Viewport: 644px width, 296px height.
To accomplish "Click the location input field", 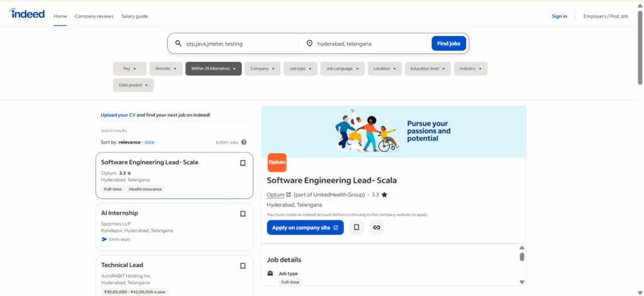I will tap(372, 43).
